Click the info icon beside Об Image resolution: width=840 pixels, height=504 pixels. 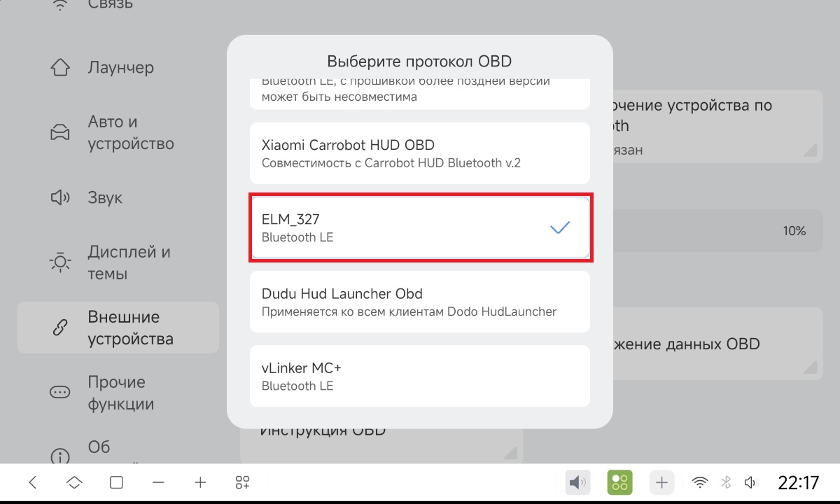coord(60,456)
